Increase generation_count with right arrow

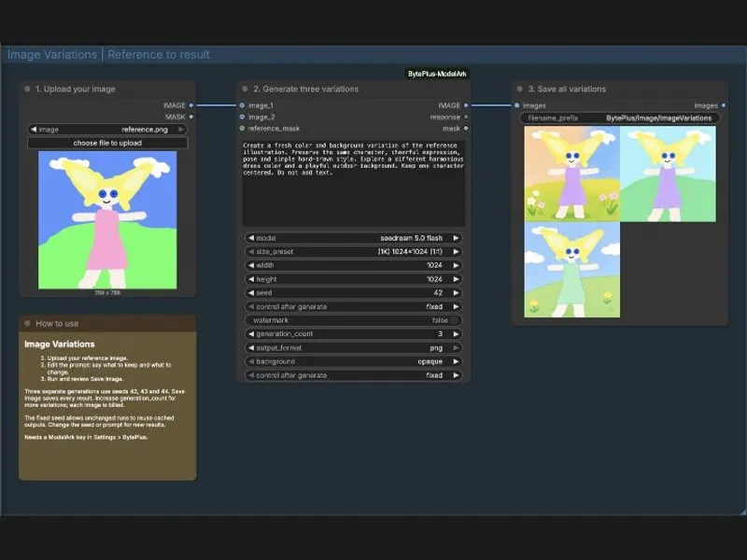click(x=456, y=334)
